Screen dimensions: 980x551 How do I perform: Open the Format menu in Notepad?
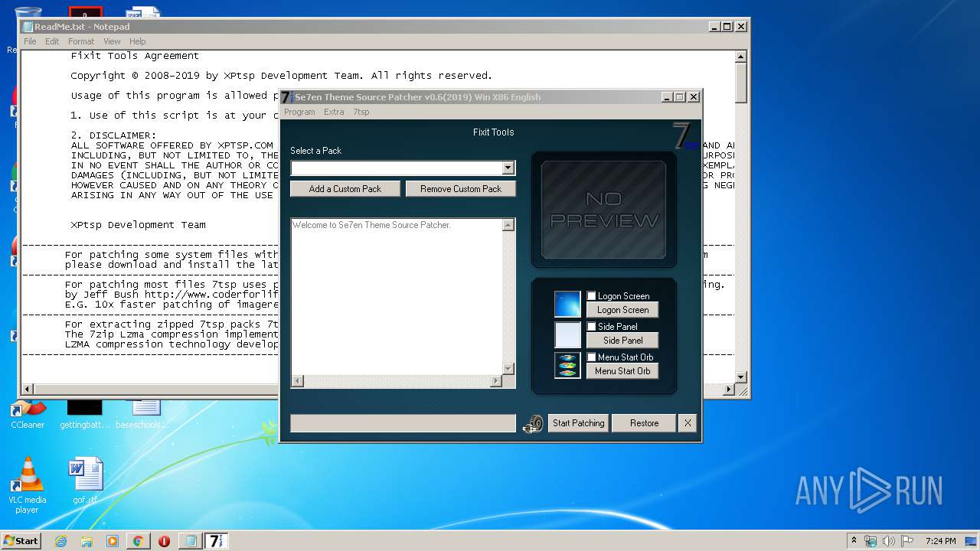tap(81, 41)
